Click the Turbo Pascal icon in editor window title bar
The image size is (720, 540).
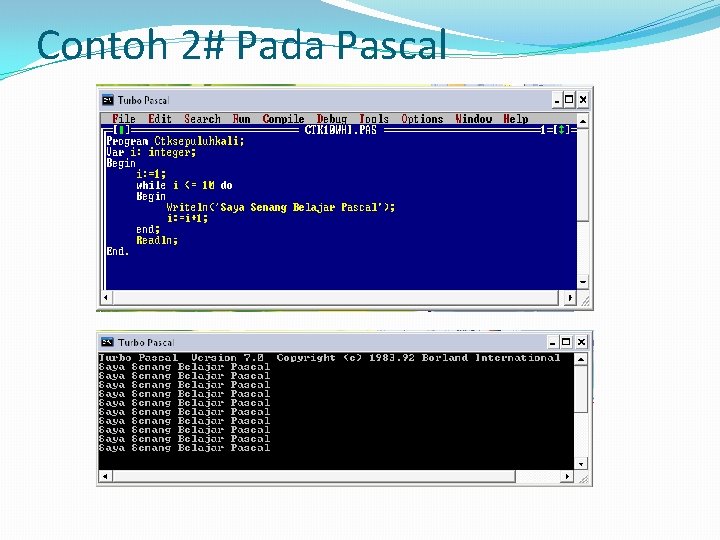click(108, 100)
